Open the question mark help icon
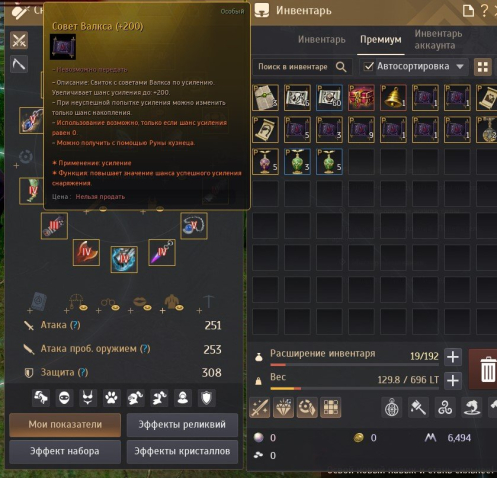 coord(484,11)
